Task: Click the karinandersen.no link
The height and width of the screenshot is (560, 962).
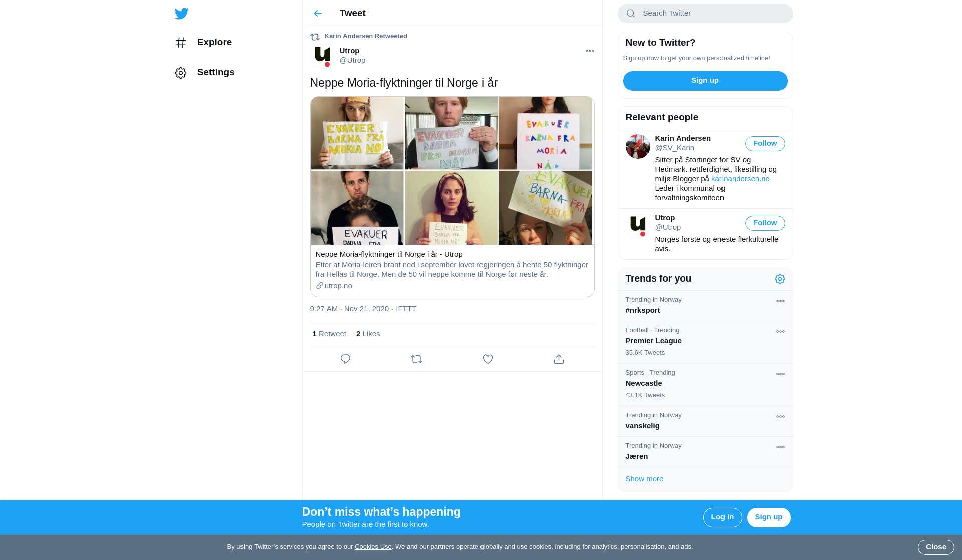Action: [740, 179]
